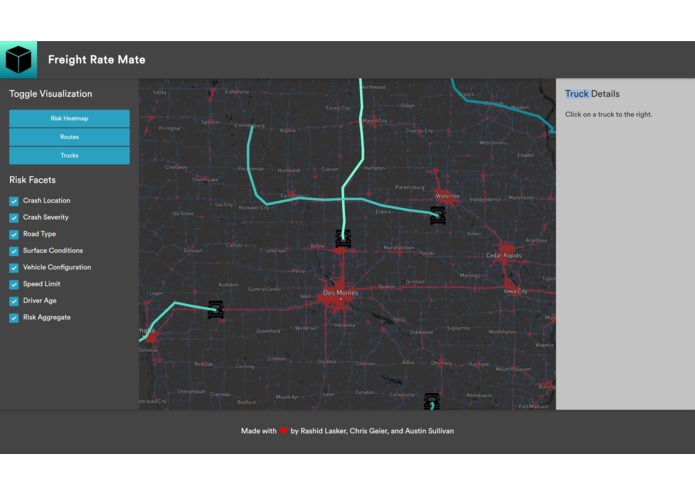The height and width of the screenshot is (494, 695).
Task: Click the Freight Rate Mate cube logo
Action: click(x=19, y=60)
